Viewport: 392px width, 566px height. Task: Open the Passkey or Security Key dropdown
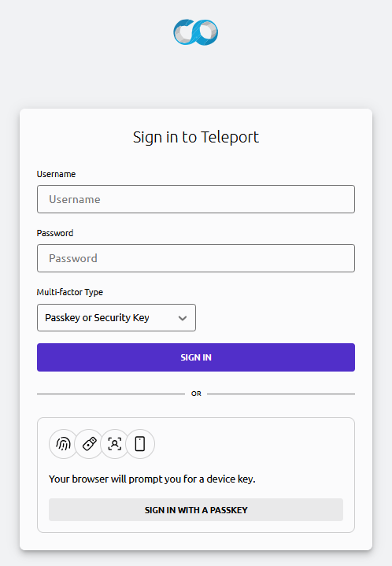tap(116, 318)
